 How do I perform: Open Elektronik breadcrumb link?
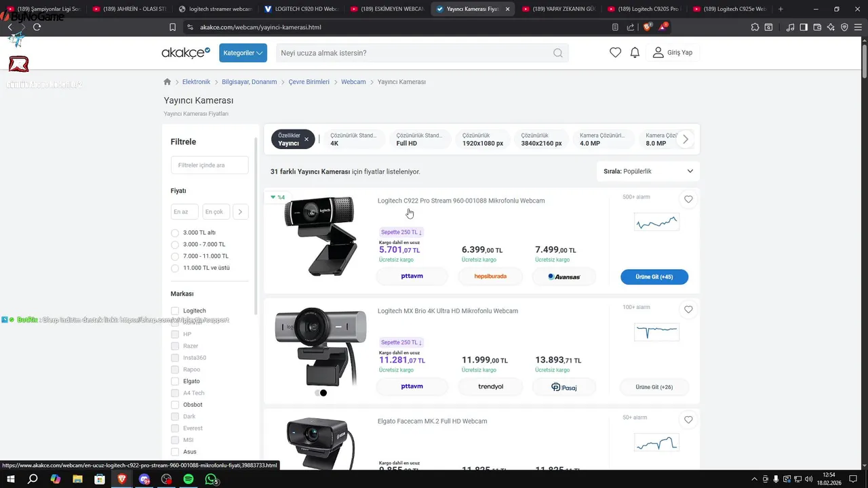pyautogui.click(x=196, y=82)
